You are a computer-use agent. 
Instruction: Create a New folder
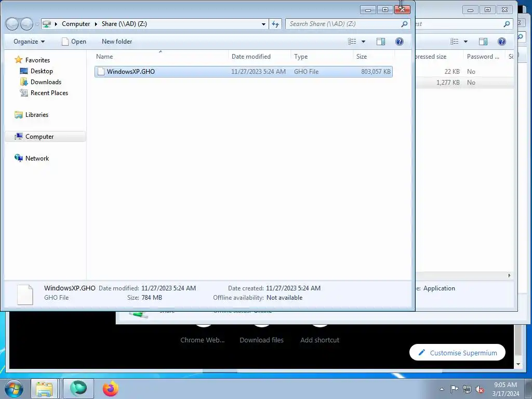coord(117,42)
